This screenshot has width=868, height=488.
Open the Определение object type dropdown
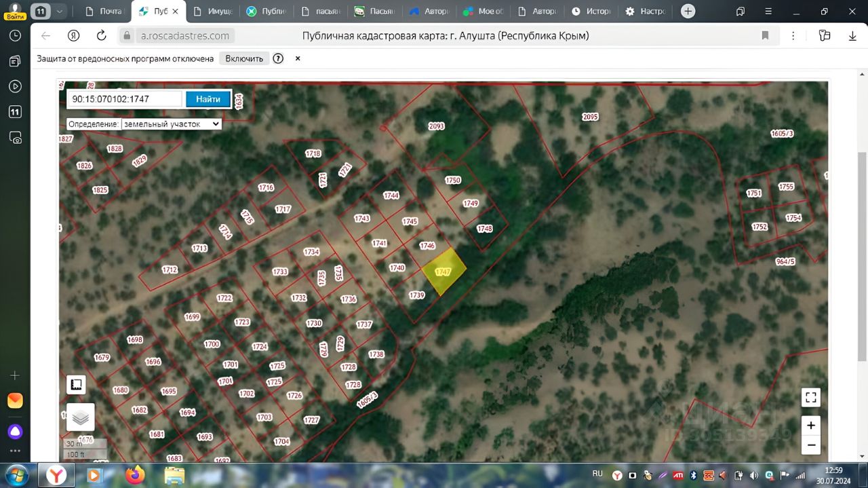(171, 124)
